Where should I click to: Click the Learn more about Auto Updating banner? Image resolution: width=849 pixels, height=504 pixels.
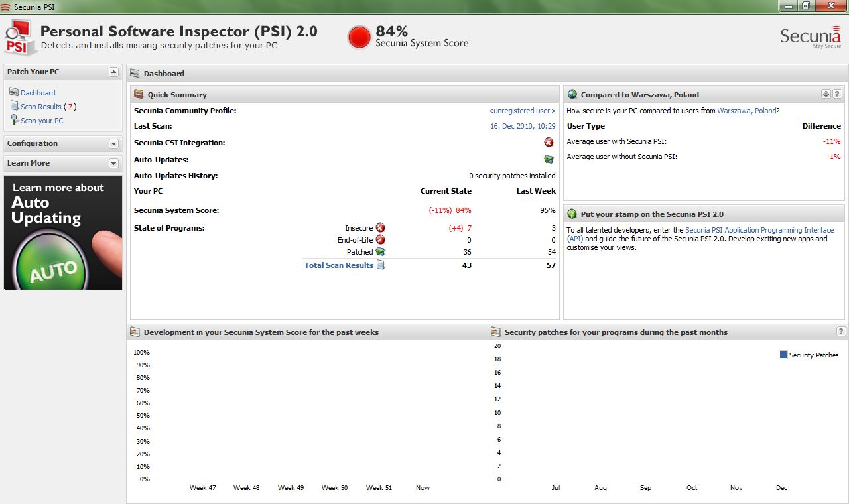click(63, 233)
